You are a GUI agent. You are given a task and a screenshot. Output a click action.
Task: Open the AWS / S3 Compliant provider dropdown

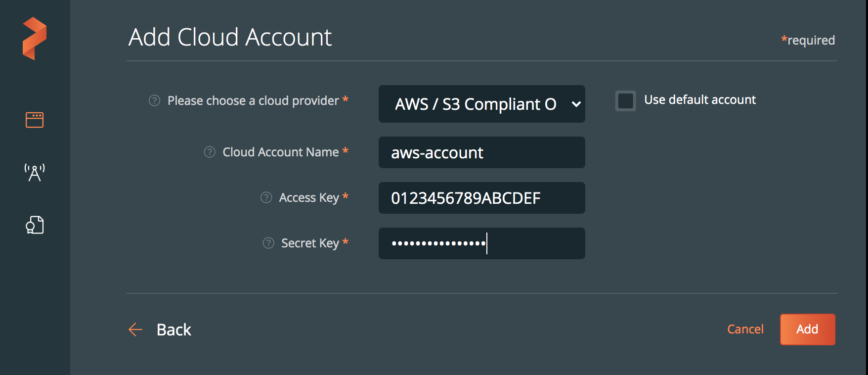[x=476, y=104]
